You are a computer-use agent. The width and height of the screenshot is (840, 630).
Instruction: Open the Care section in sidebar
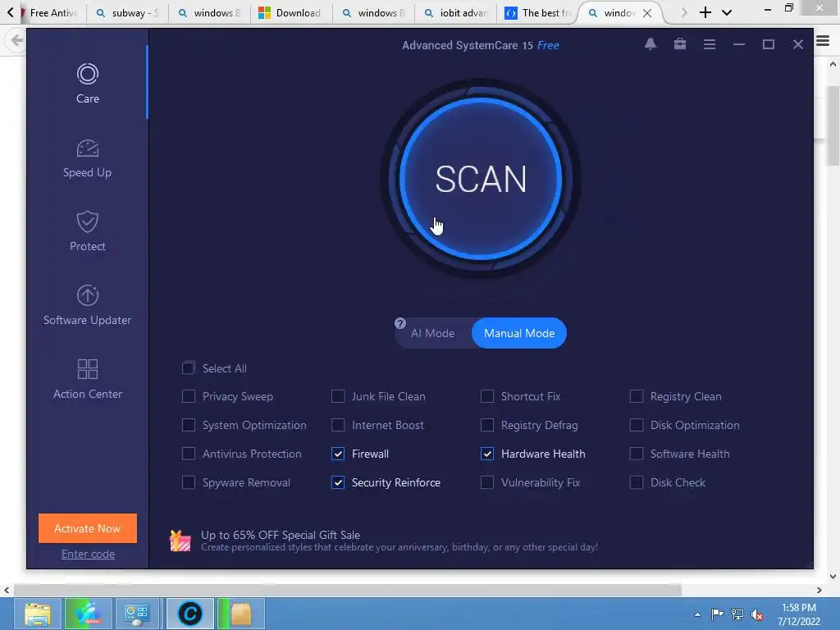point(87,84)
